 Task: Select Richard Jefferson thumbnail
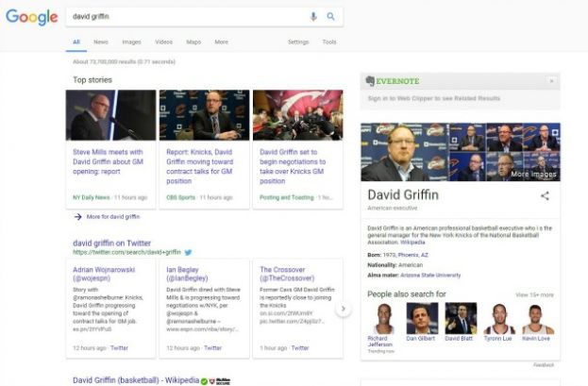coord(383,319)
